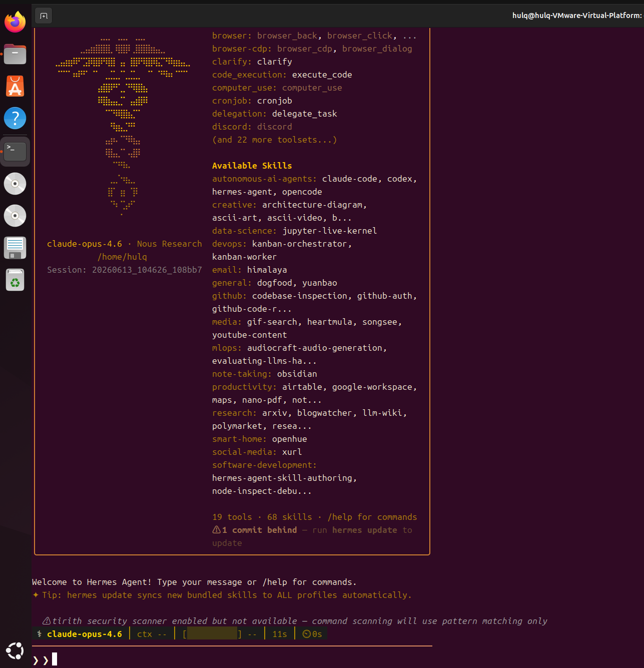Open the Help question-mark icon in dock
This screenshot has height=668, width=644.
15,118
